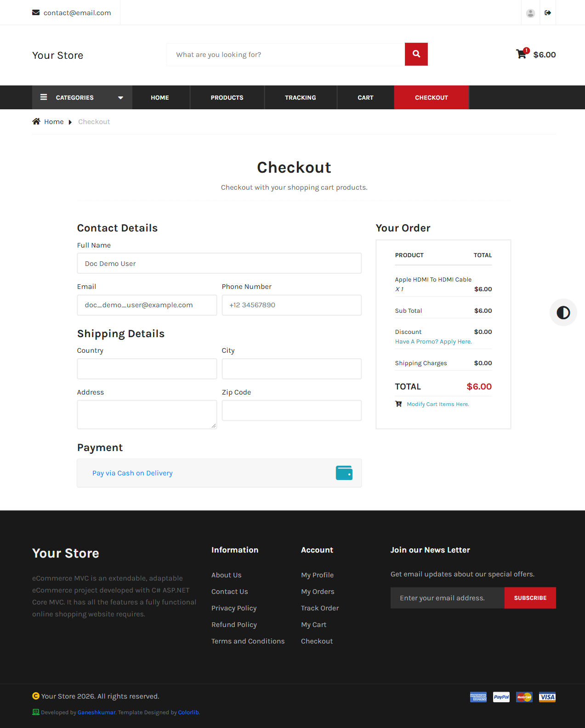Open the Checkout menu item
Screen dimensions: 585x728
(x=432, y=97)
